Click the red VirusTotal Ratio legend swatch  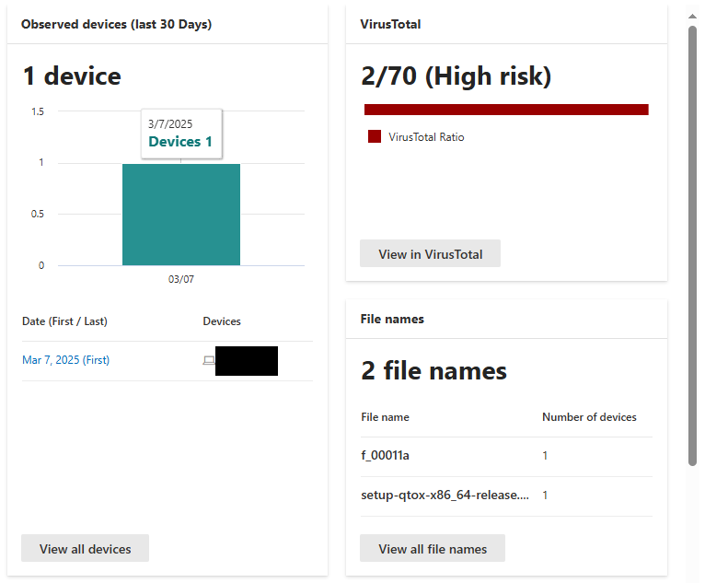[375, 137]
